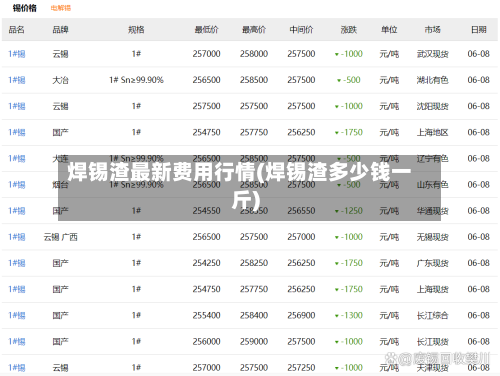Select the 辽宁有色 market cell

(x=432, y=158)
